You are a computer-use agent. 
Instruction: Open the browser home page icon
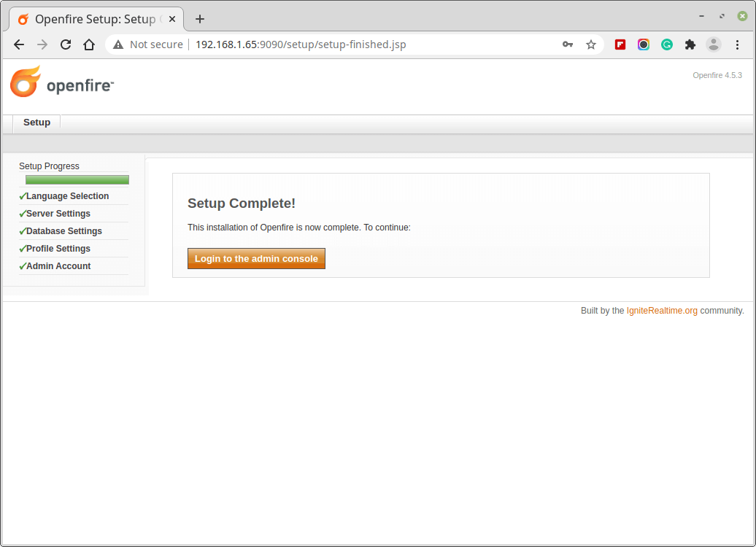89,44
